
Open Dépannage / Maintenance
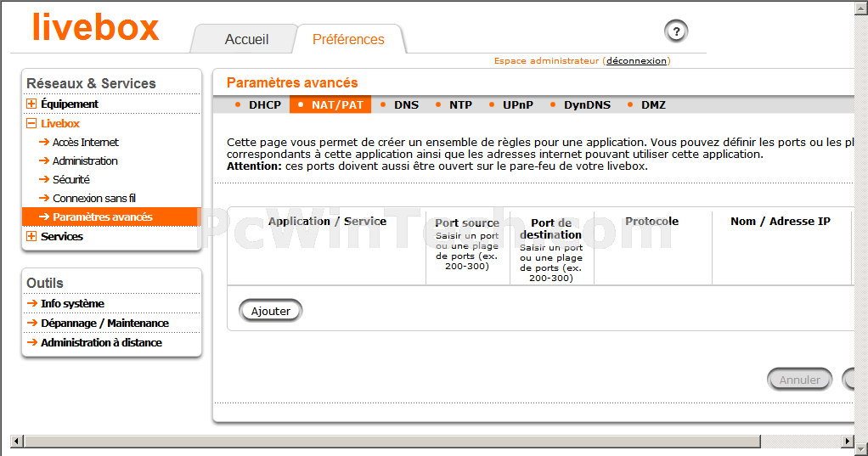pos(104,324)
